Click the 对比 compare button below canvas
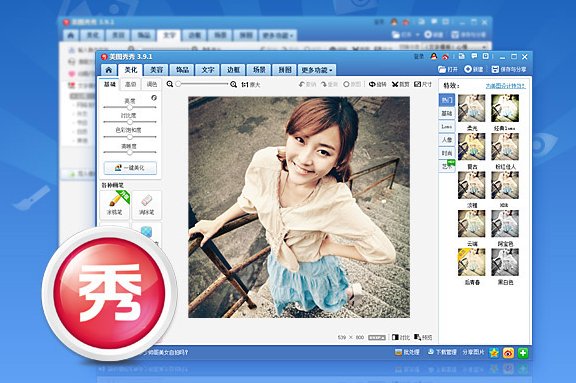The height and width of the screenshot is (383, 576). tap(401, 337)
